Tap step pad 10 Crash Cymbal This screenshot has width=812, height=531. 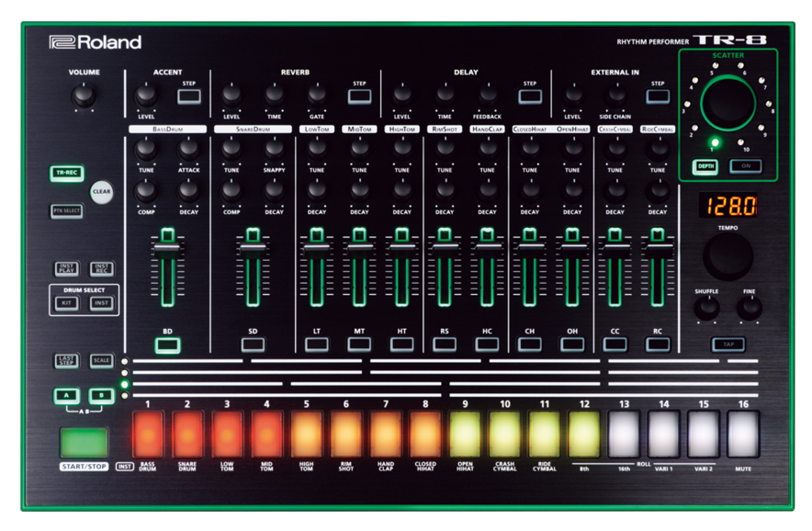(505, 435)
